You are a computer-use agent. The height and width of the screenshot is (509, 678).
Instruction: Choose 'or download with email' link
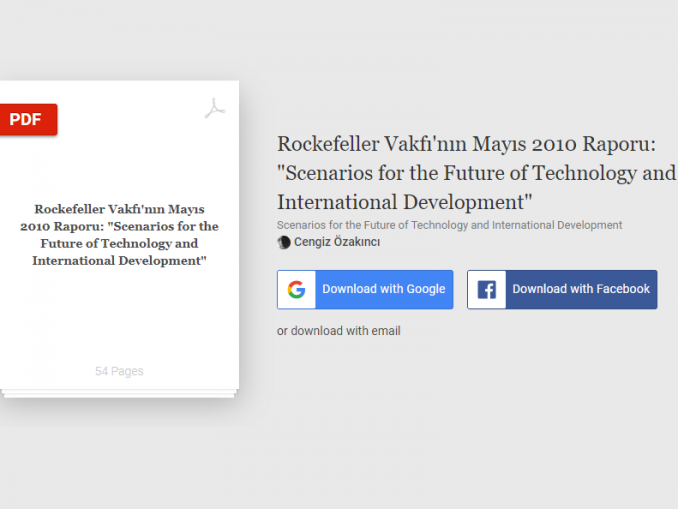[x=339, y=331]
